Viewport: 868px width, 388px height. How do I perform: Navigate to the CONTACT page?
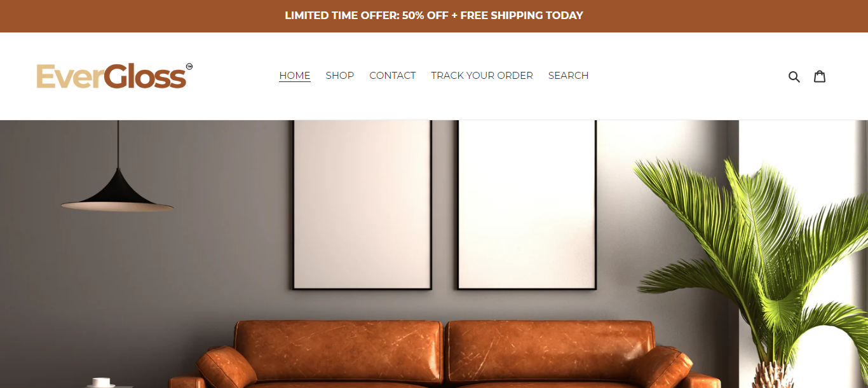[393, 76]
